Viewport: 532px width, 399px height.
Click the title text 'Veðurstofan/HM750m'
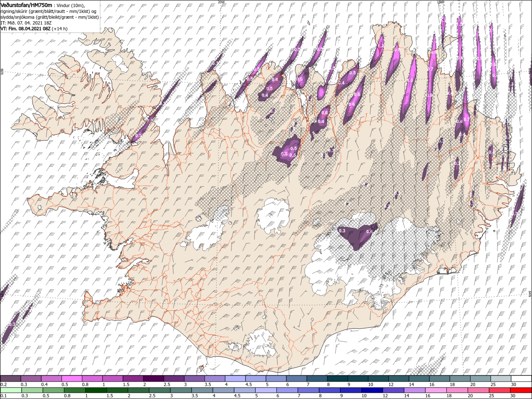[x=26, y=5]
